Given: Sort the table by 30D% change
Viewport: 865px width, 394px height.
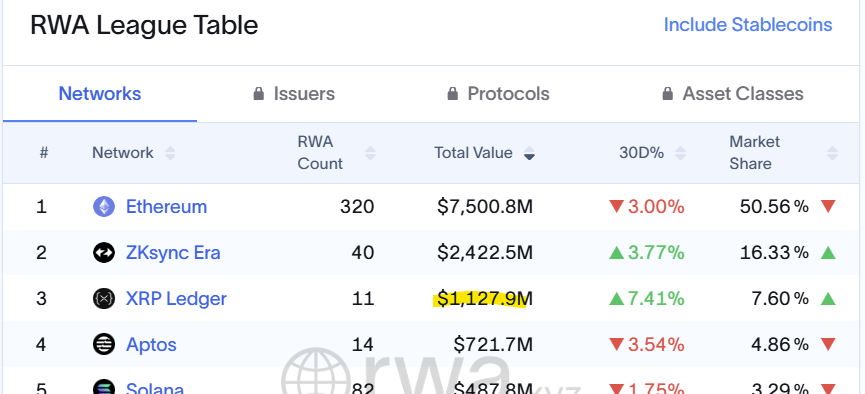Looking at the screenshot, I should [681, 153].
